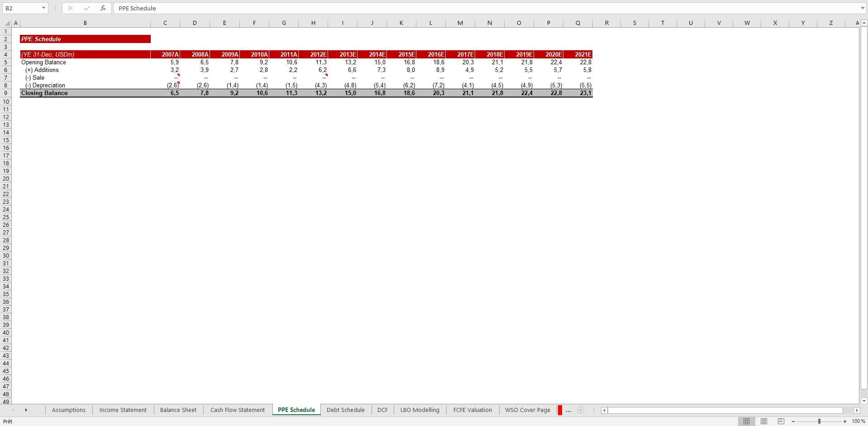Screen dimensions: 868x426
Task: Select all cells using corner triangle button
Action: click(x=6, y=23)
